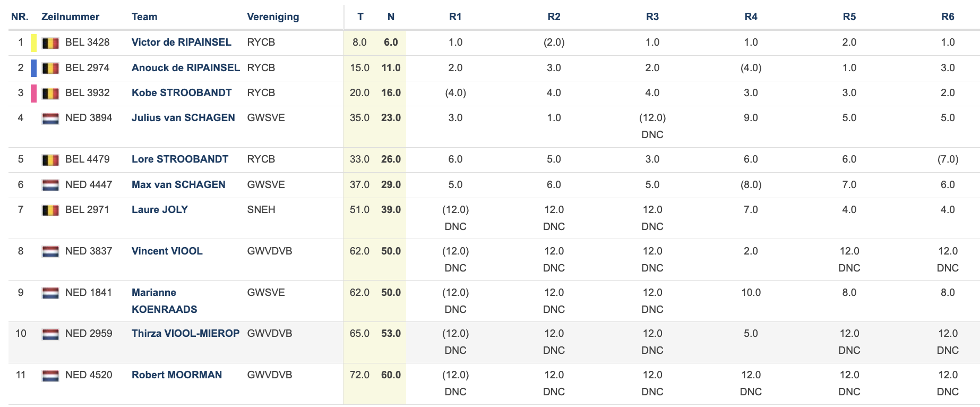Viewport: 980px width, 407px height.
Task: Click Netherlands flag icon beside NED 4520
Action: 50,376
